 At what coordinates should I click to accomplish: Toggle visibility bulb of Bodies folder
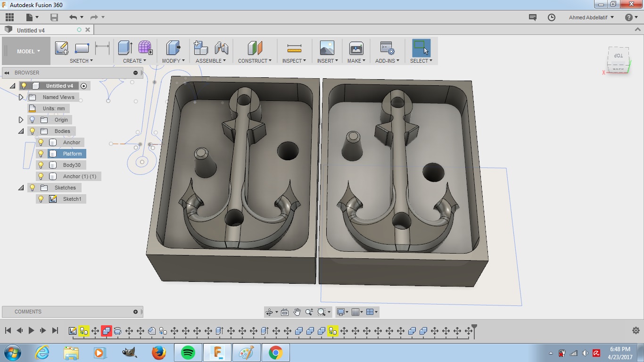point(32,131)
